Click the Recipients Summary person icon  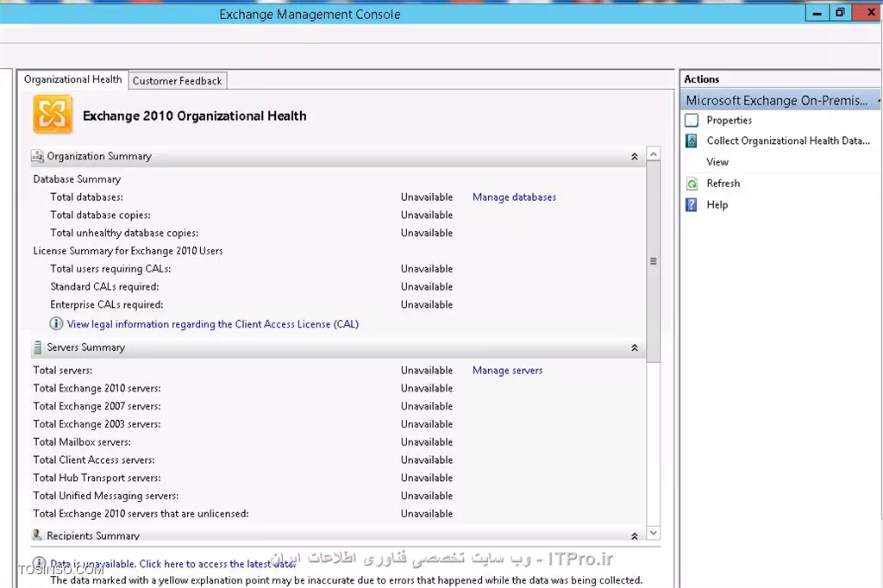37,535
